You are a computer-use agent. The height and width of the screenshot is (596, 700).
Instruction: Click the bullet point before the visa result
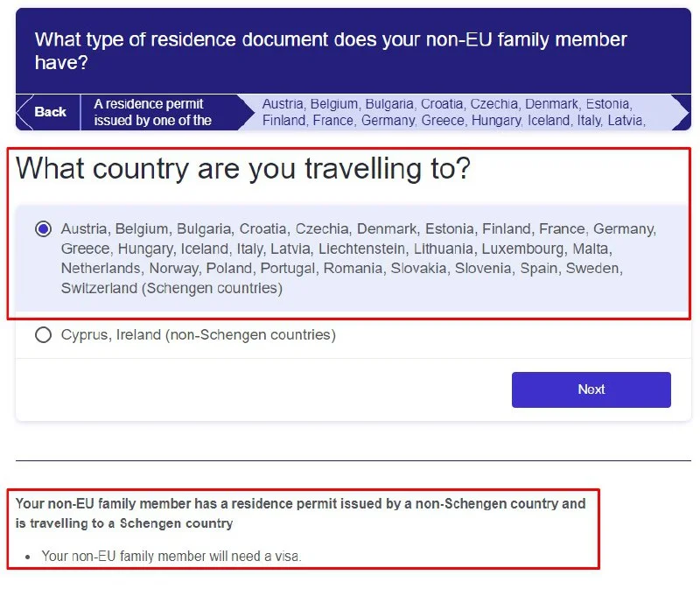29,557
